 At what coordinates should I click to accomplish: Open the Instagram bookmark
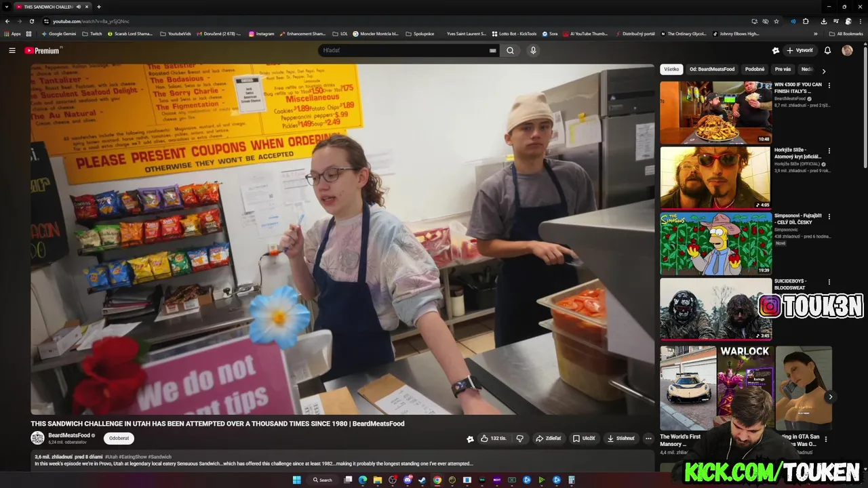(x=262, y=33)
